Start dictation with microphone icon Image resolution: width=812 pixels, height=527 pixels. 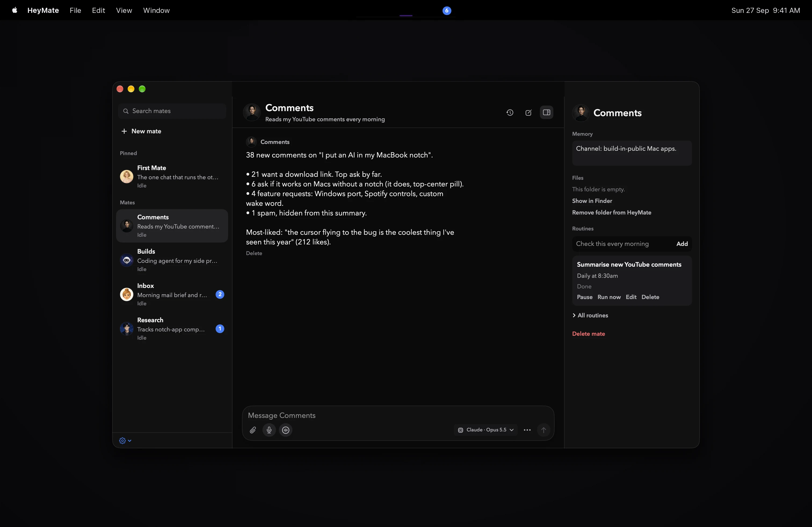tap(269, 430)
